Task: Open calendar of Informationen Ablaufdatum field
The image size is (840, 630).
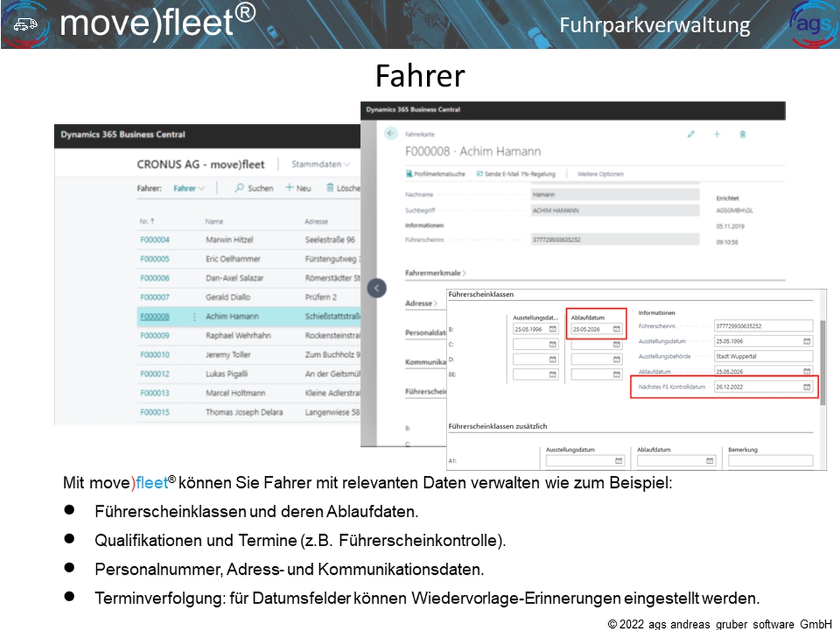Action: pos(806,371)
